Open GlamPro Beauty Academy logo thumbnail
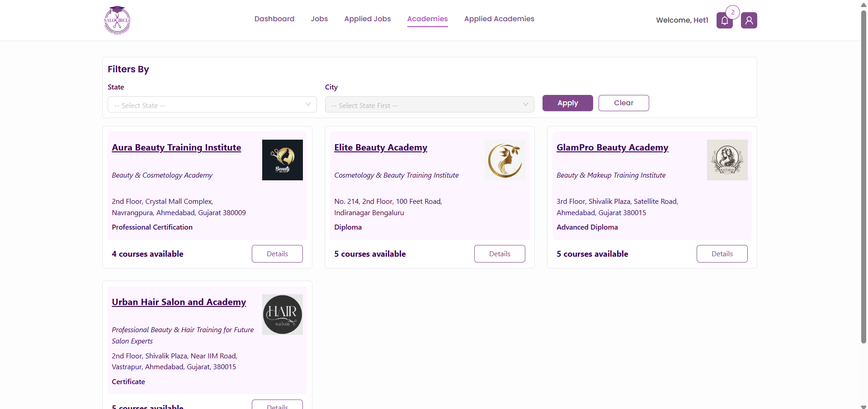Image resolution: width=868 pixels, height=409 pixels. pos(727,160)
